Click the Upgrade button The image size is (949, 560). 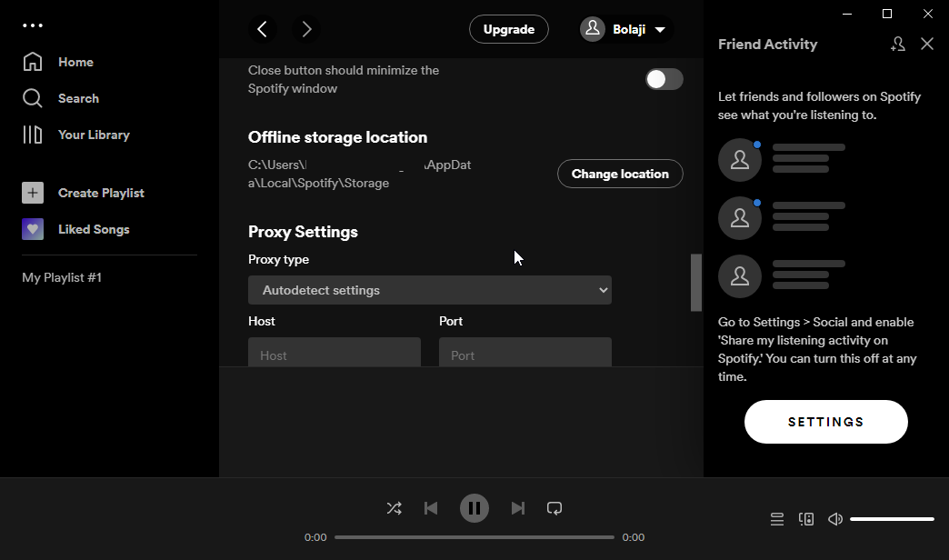(509, 29)
